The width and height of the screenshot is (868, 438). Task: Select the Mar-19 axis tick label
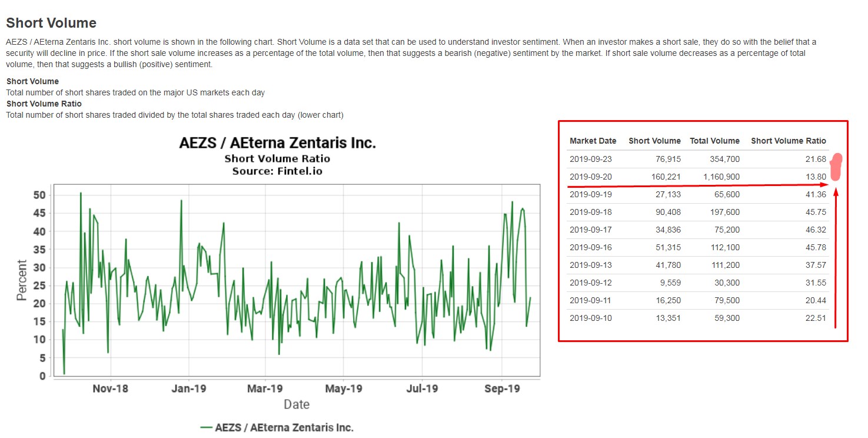265,389
